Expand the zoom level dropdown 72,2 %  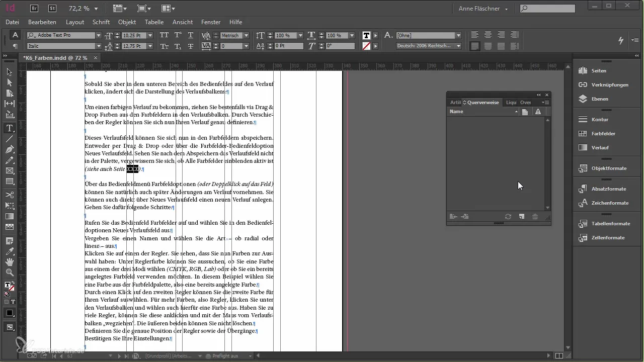[x=96, y=9]
